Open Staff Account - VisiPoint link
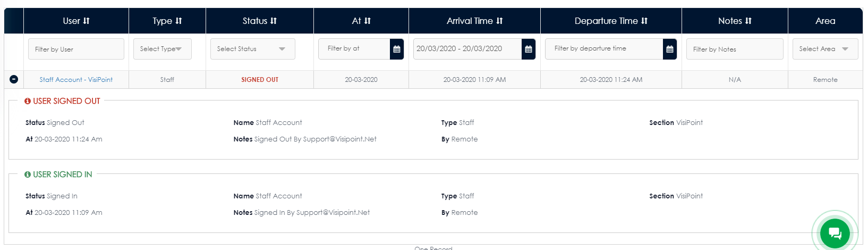 tap(76, 79)
